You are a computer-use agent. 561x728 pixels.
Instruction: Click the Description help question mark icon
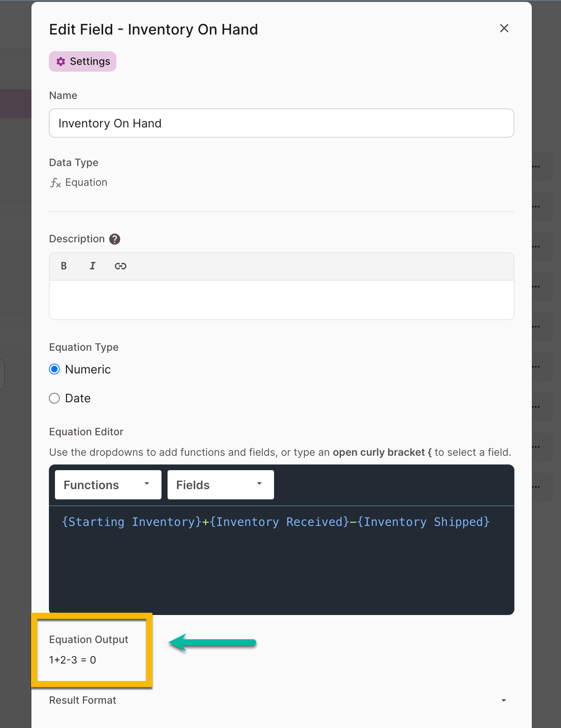tap(115, 239)
